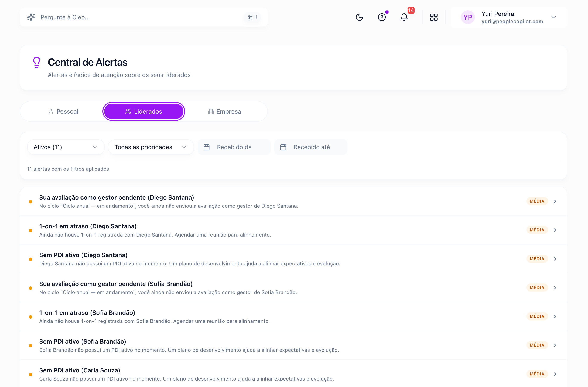Open the notifications bell showing 14
The height and width of the screenshot is (387, 588).
pyautogui.click(x=404, y=17)
